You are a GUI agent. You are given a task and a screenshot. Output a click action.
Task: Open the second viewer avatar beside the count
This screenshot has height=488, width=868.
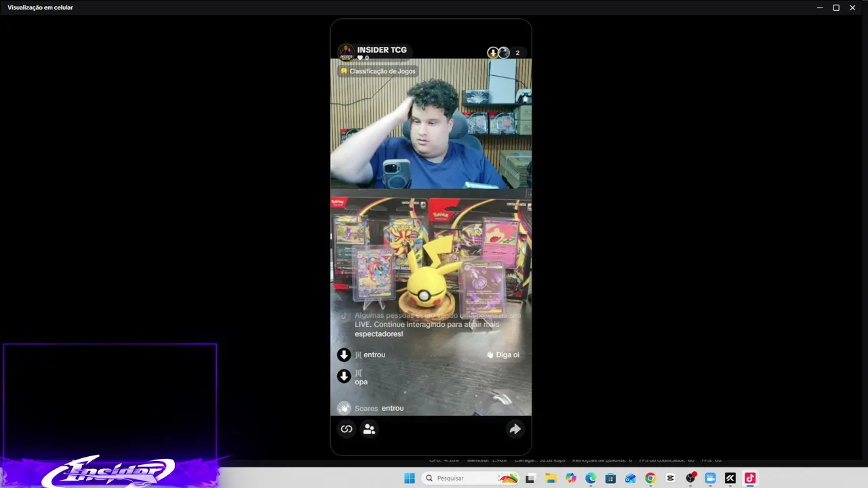click(x=503, y=53)
